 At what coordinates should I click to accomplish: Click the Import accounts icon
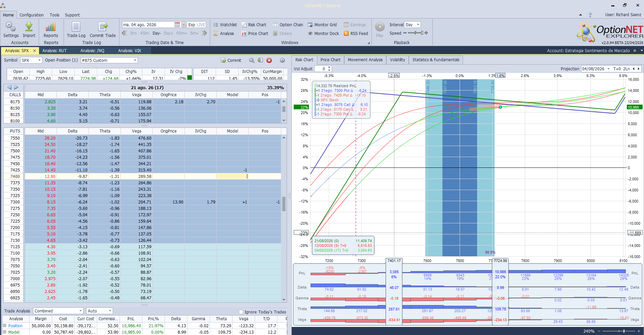click(29, 30)
